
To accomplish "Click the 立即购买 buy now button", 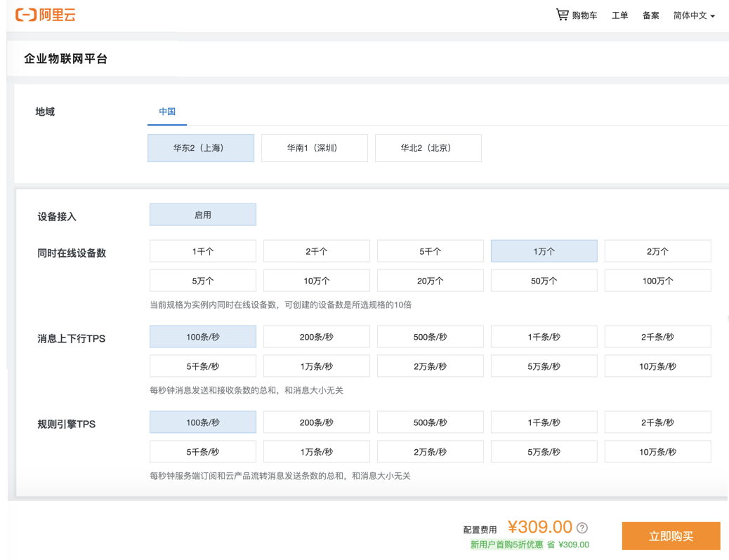I will (x=671, y=536).
